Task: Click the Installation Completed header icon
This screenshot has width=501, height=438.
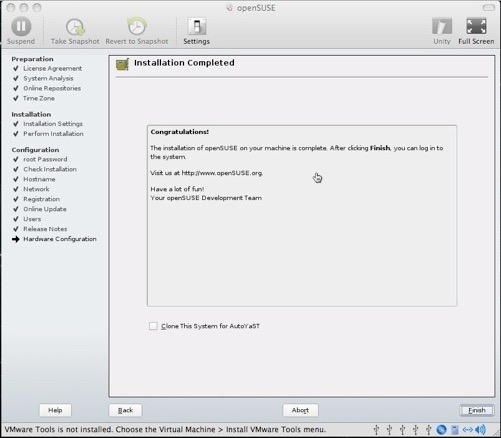Action: point(122,64)
